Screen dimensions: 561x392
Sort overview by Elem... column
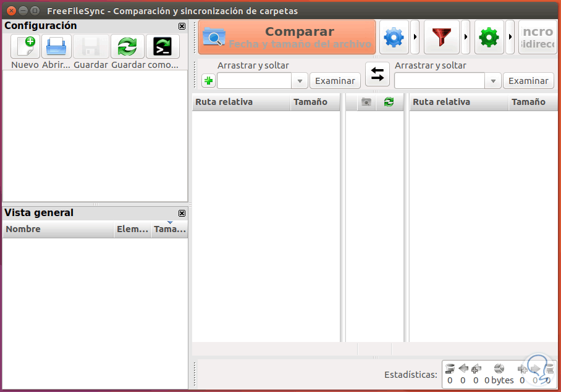pos(132,229)
